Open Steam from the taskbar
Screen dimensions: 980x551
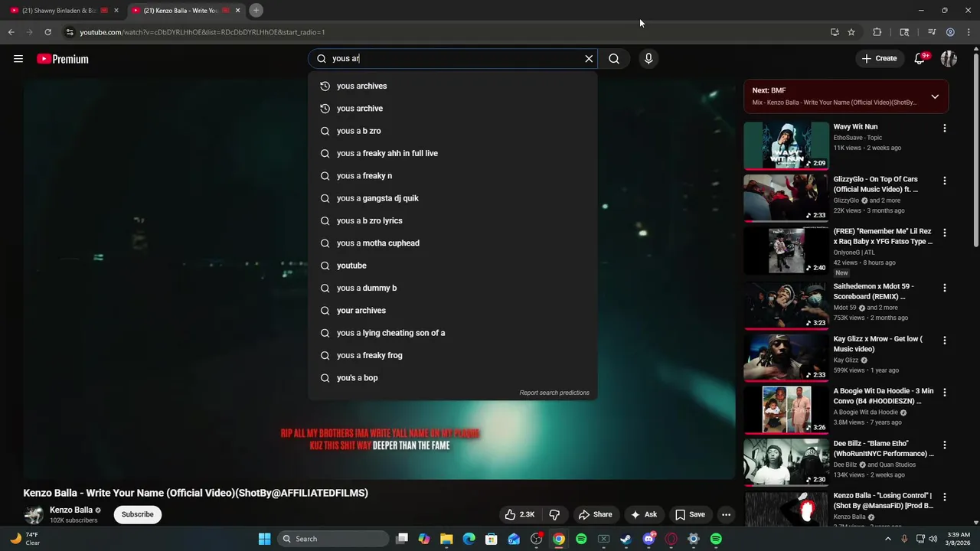pos(626,539)
